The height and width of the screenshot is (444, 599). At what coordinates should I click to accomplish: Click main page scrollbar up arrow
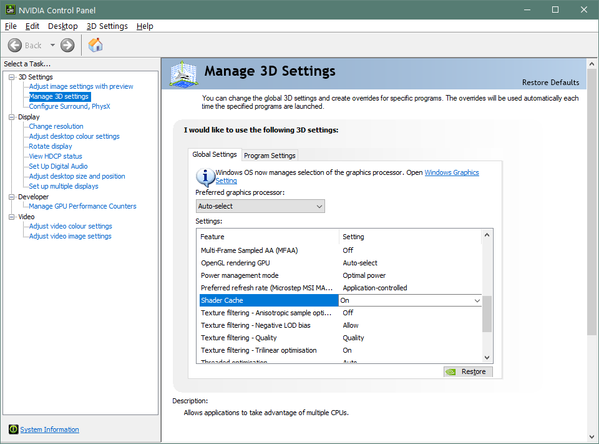(x=592, y=64)
